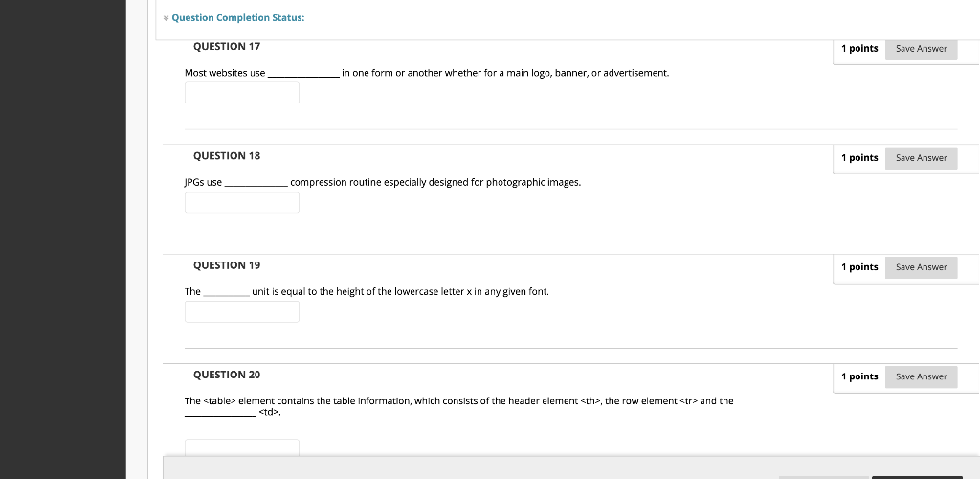Viewport: 980px width, 479px height.
Task: Click the points label for Question 19
Action: 859,267
